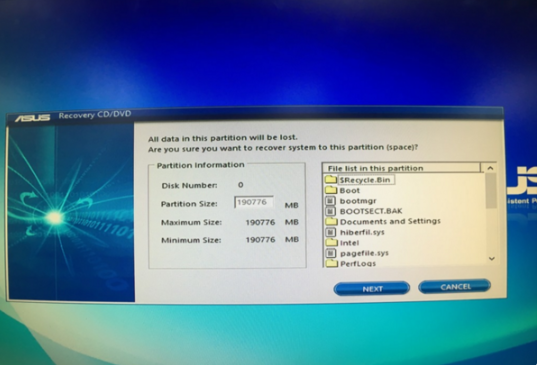Click the 'Minimum Size:' label
This screenshot has height=365, width=537.
click(191, 240)
